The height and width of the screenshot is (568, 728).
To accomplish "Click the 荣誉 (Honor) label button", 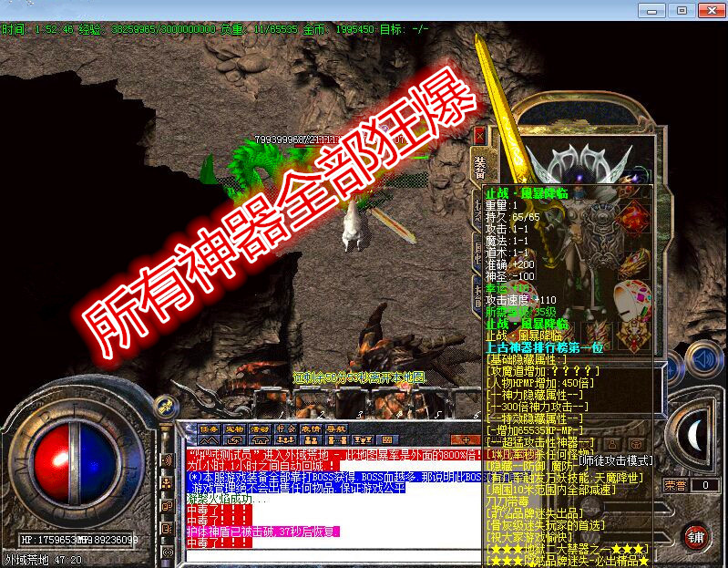I will (675, 486).
